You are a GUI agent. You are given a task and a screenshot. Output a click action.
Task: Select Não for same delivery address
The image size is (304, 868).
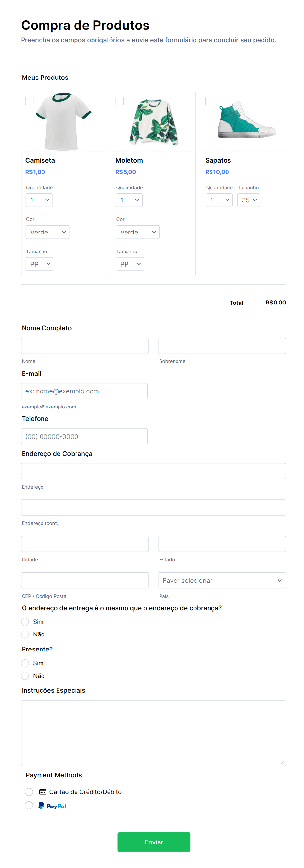point(25,634)
